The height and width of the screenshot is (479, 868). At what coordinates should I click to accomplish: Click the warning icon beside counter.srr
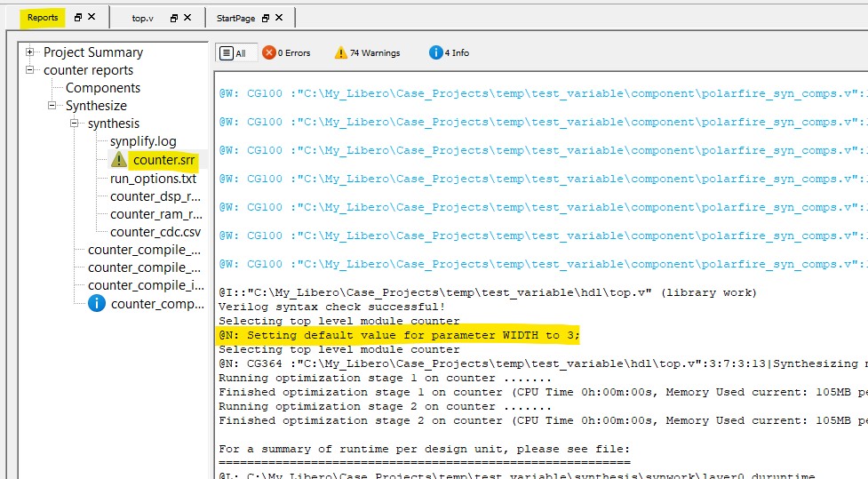point(119,160)
